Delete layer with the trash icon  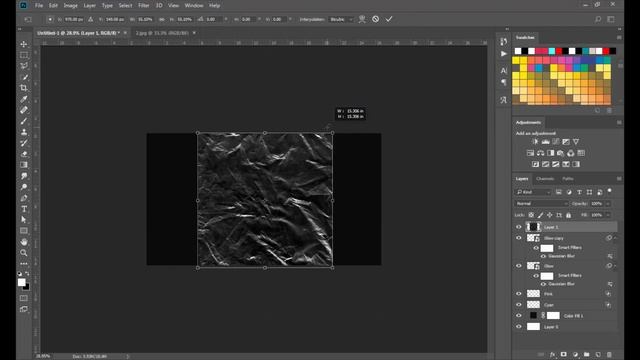coord(609,355)
